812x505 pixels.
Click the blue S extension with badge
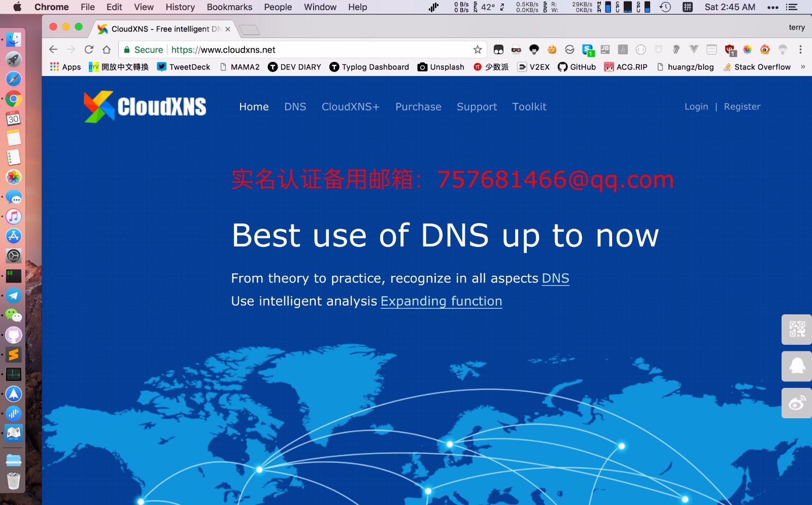coord(588,50)
